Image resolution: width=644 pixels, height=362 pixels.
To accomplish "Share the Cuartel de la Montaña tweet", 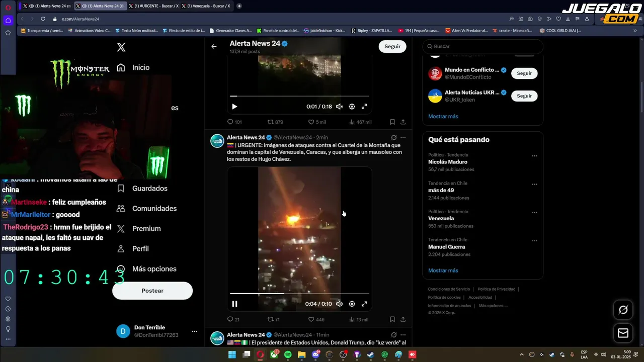I will pos(403,319).
